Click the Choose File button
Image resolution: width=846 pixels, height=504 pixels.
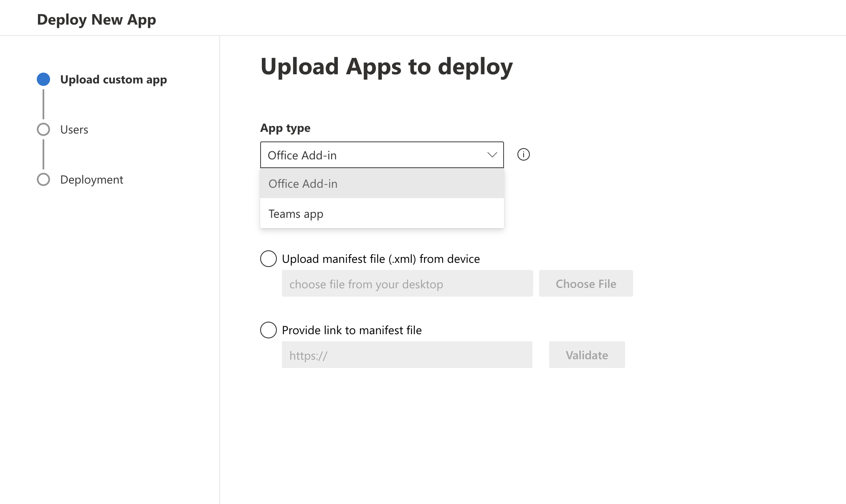pyautogui.click(x=586, y=284)
